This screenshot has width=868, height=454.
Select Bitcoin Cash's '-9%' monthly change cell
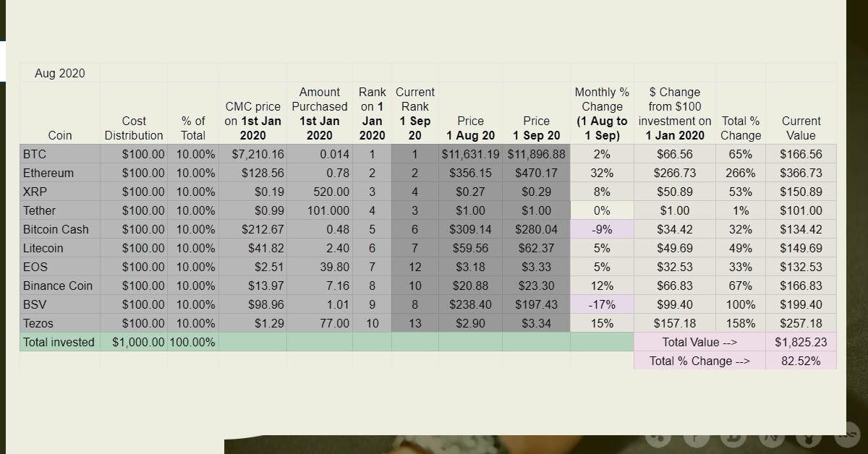[602, 229]
